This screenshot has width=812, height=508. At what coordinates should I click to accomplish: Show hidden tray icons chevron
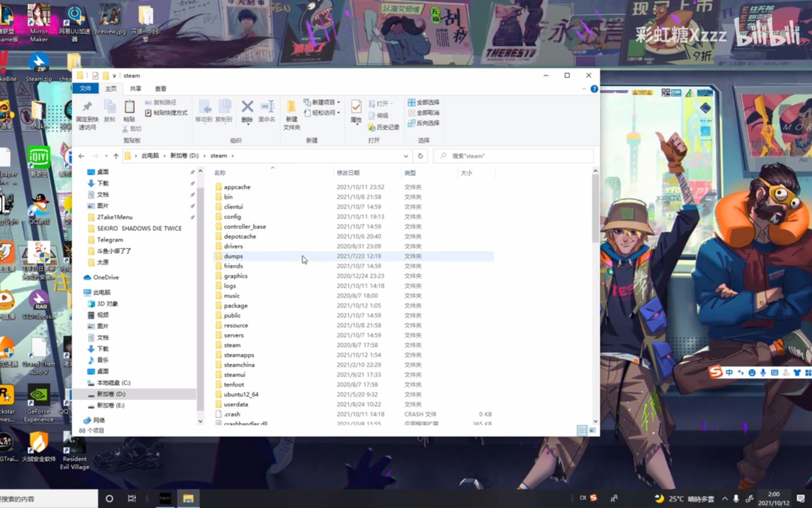tap(725, 499)
